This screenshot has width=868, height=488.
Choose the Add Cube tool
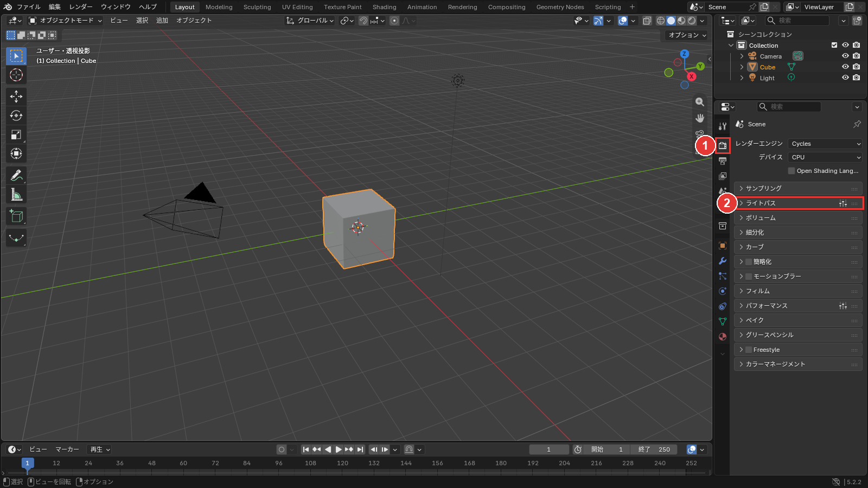(16, 217)
